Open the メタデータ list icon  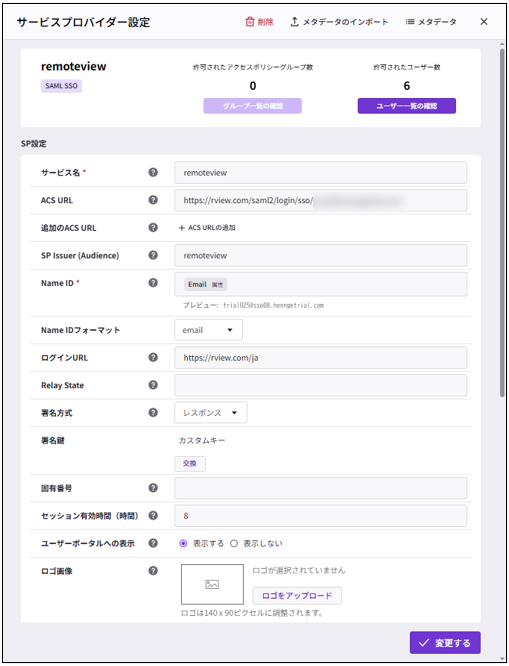[410, 22]
